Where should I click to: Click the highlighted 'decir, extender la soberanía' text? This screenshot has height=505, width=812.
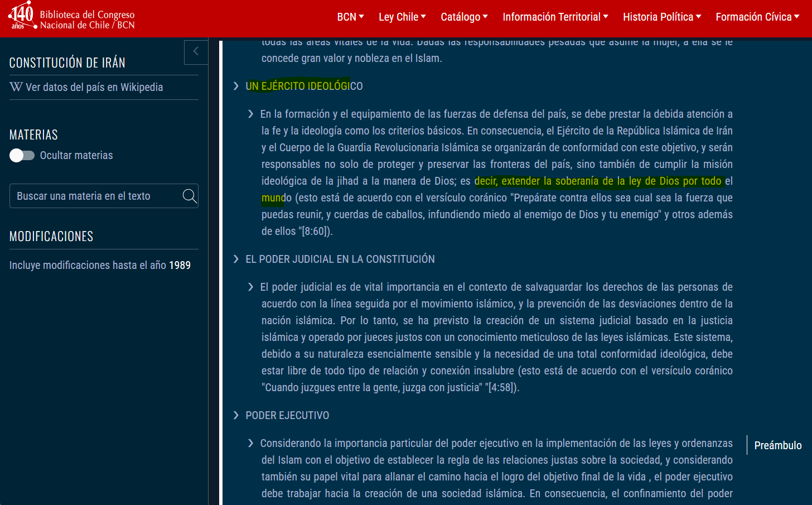click(x=598, y=181)
